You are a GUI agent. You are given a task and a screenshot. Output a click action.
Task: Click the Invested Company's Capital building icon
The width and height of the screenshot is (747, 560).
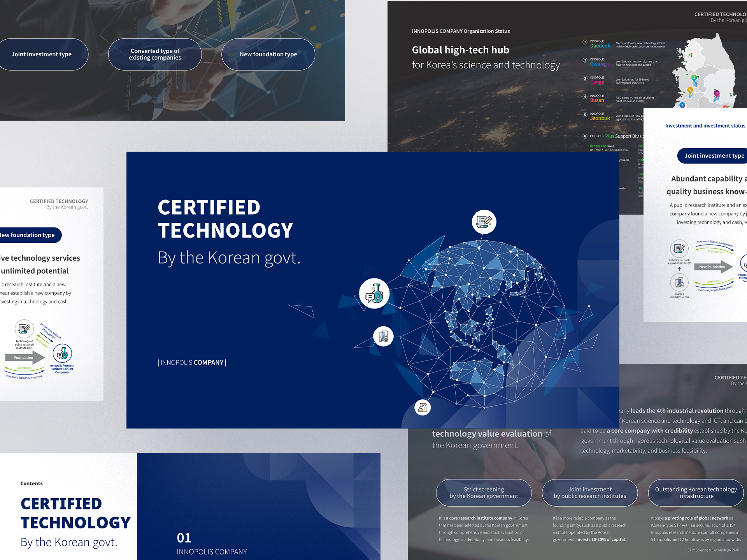point(679,283)
